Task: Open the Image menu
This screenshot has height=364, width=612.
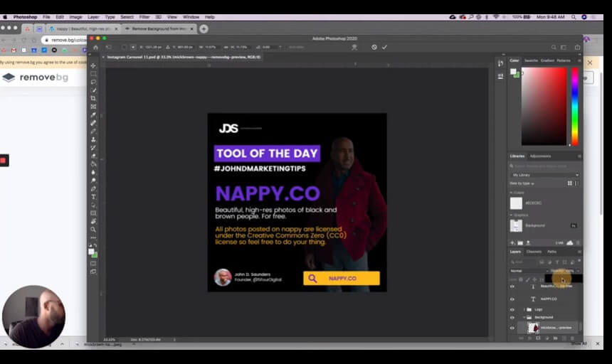Action: (x=75, y=17)
